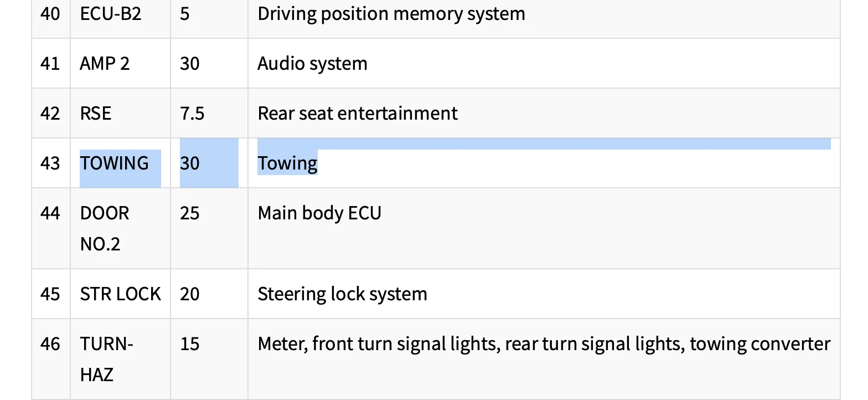
Task: Select the TURN-HAZ fuse name
Action: (106, 359)
